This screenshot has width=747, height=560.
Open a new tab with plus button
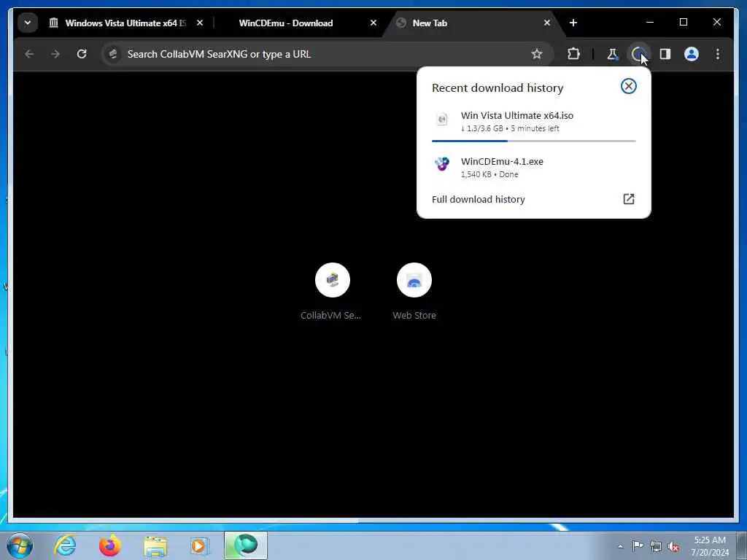click(573, 23)
